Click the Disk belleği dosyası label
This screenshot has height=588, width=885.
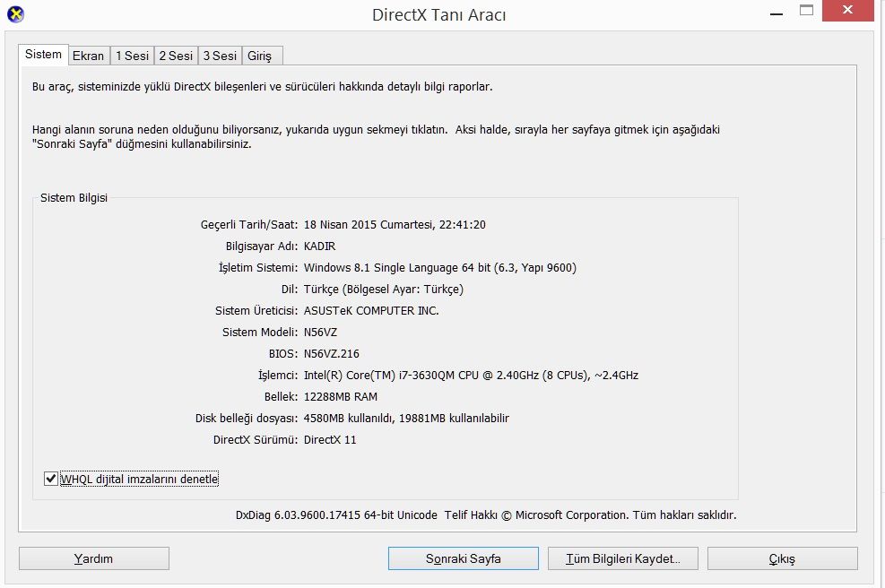coord(247,419)
